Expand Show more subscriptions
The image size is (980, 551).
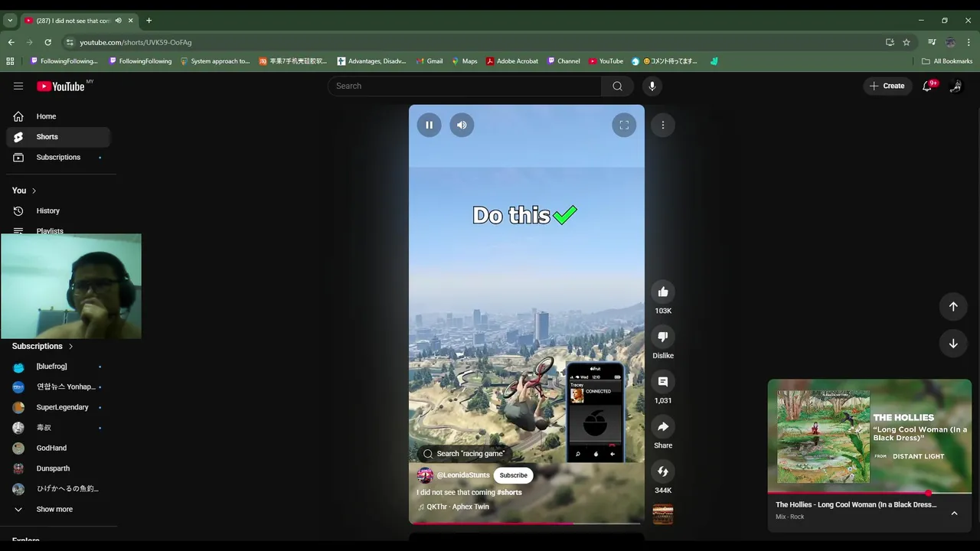coord(58,509)
